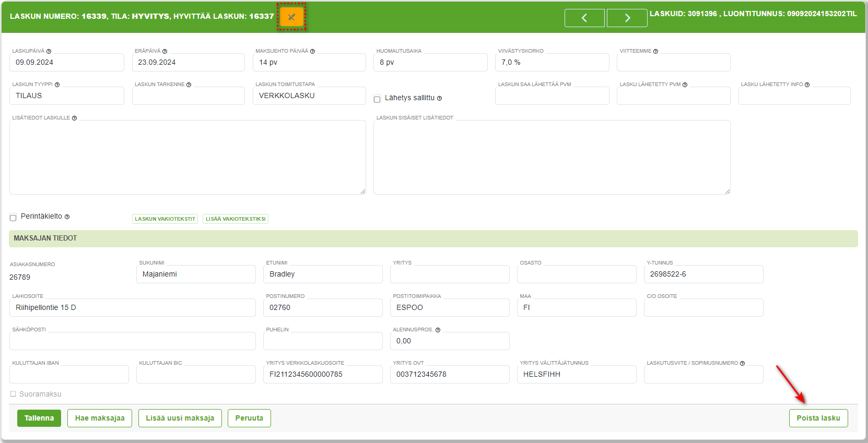Open help icon beside Lähetys sallittu

coord(439,98)
